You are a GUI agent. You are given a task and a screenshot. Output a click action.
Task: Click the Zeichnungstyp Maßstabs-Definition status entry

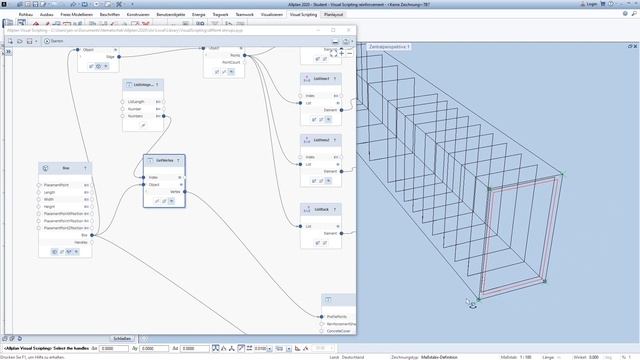(424, 357)
